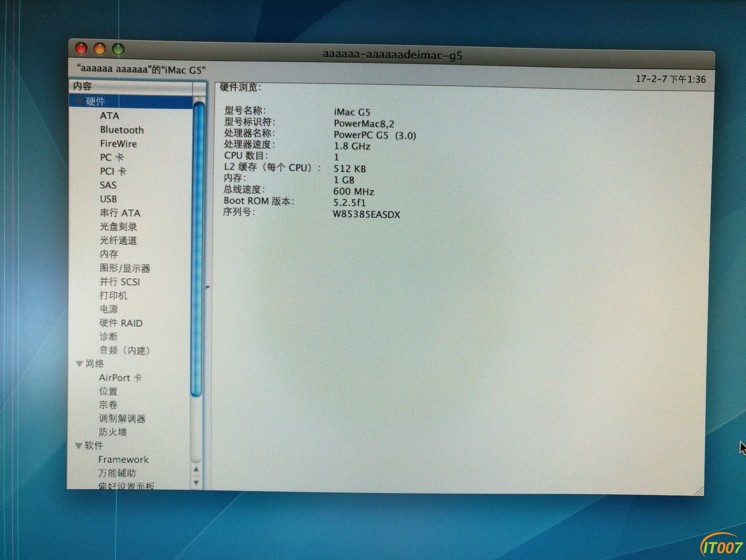Click the memory value 1 GB
The height and width of the screenshot is (560, 746).
coord(344,180)
